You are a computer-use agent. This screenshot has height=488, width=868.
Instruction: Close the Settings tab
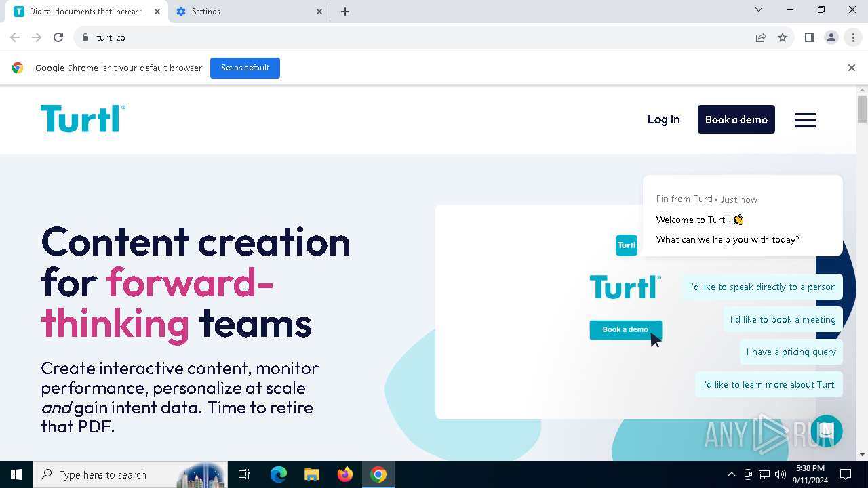[x=320, y=12]
